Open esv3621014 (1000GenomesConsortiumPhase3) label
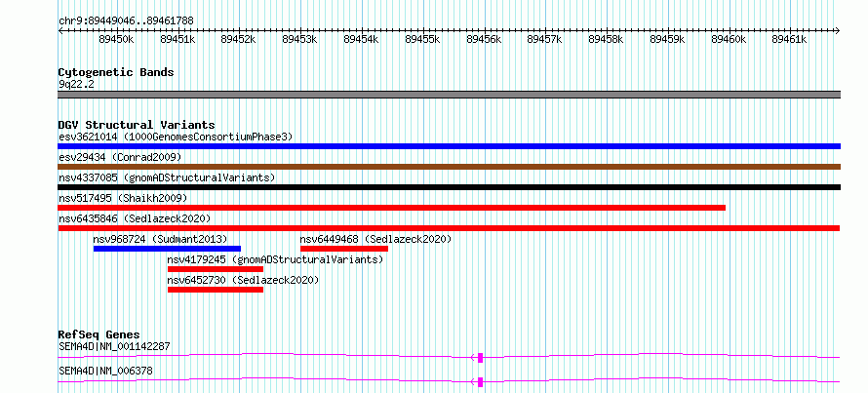Viewport: 868px width, 393px height. (176, 137)
